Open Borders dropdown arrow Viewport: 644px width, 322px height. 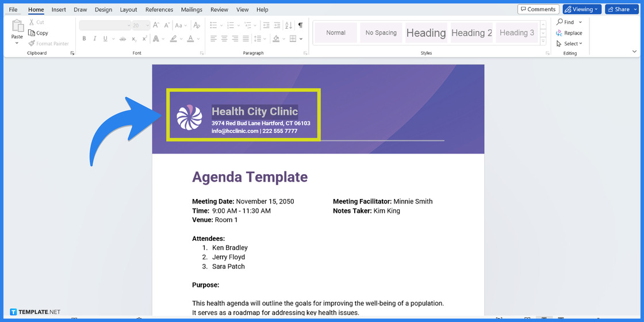pos(301,39)
